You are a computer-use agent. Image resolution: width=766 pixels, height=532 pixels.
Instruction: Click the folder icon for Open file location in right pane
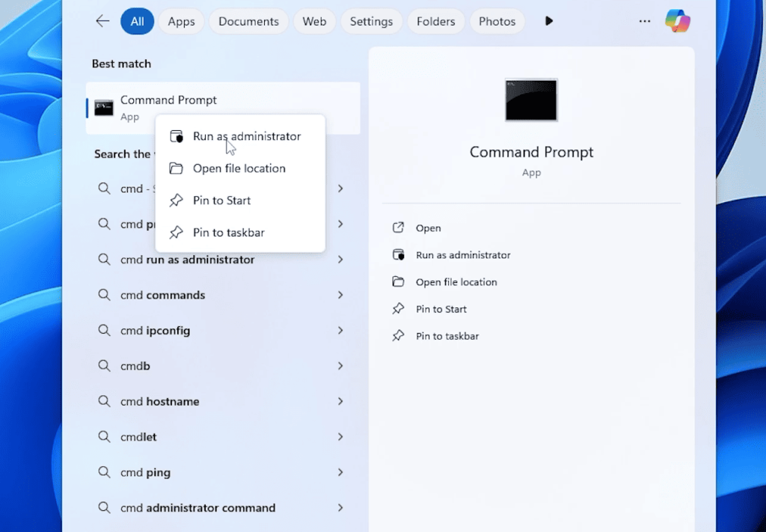click(399, 282)
